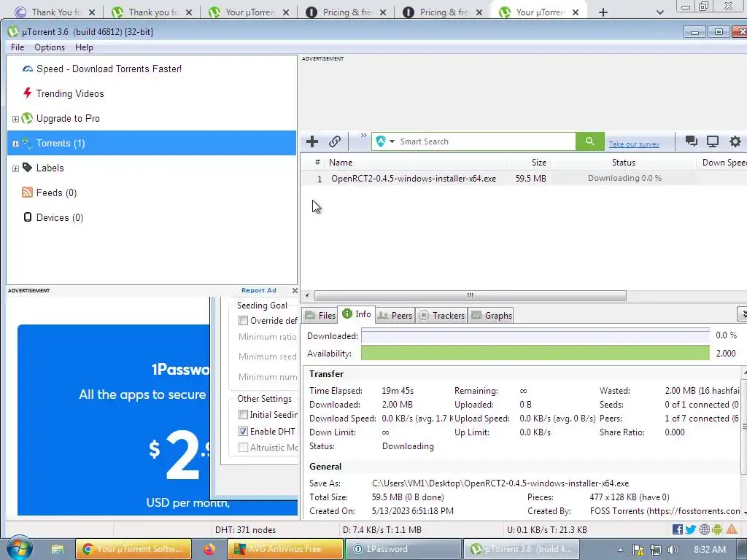Open Preferences via the gear icon

coord(735,141)
